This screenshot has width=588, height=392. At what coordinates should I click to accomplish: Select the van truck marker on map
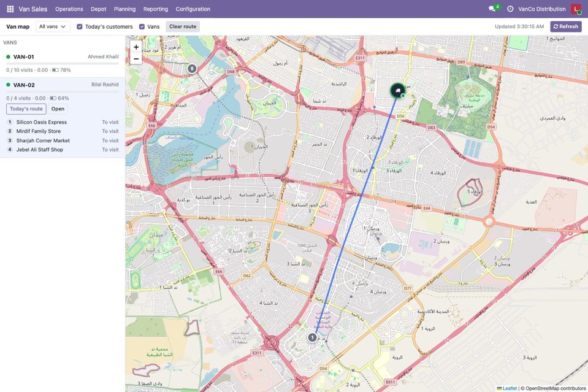(x=397, y=90)
